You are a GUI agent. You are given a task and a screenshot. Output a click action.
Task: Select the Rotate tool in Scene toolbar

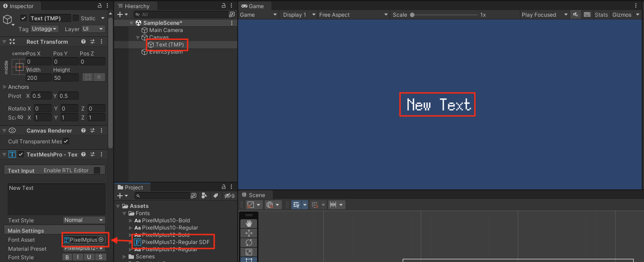click(x=249, y=243)
